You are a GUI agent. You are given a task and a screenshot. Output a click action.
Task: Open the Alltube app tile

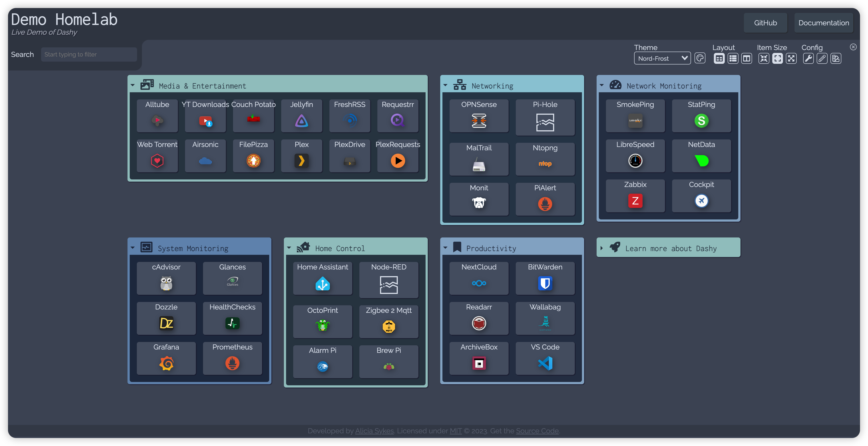coord(157,115)
